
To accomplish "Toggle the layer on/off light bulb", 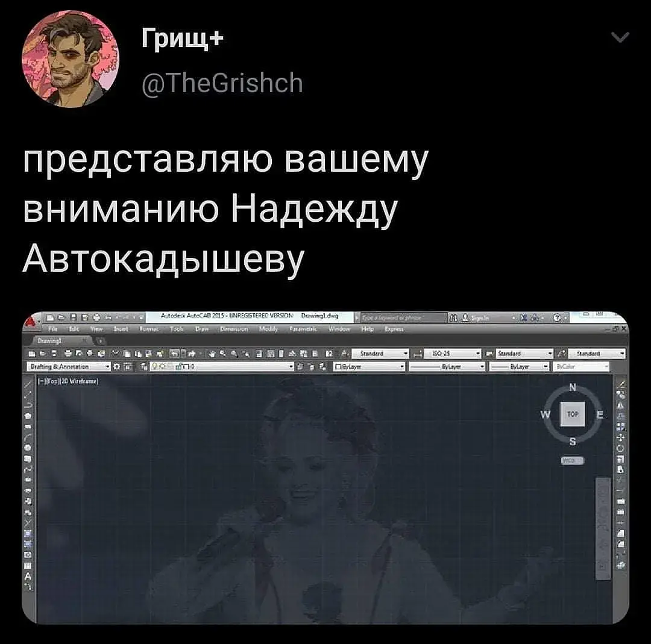I will point(154,366).
